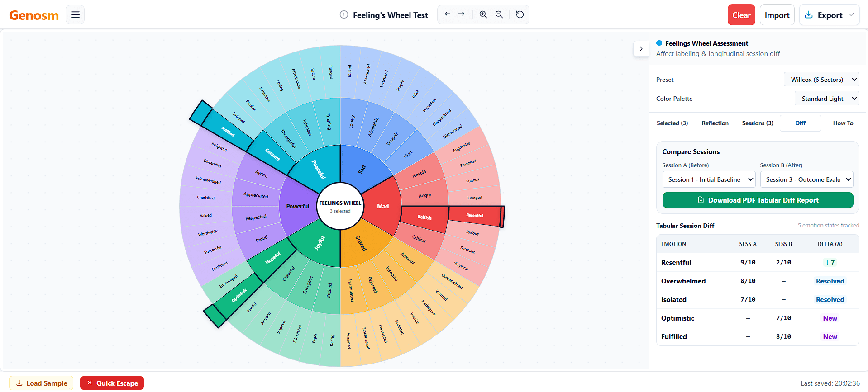The height and width of the screenshot is (392, 868).
Task: Select the Joyful core sector
Action: pyautogui.click(x=320, y=243)
